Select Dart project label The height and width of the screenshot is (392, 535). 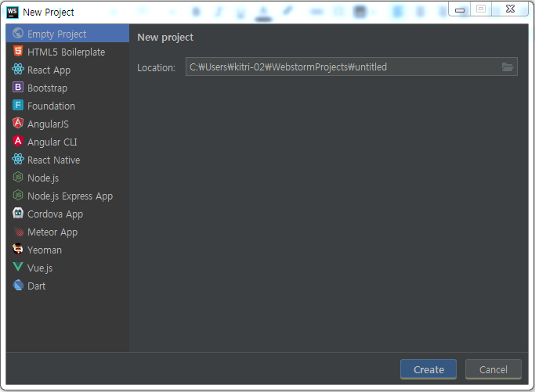tap(36, 286)
